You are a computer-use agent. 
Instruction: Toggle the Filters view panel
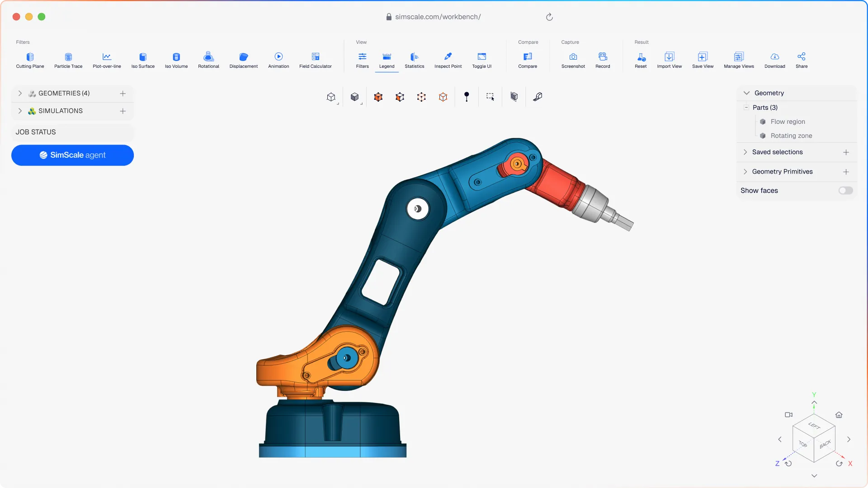pos(362,60)
